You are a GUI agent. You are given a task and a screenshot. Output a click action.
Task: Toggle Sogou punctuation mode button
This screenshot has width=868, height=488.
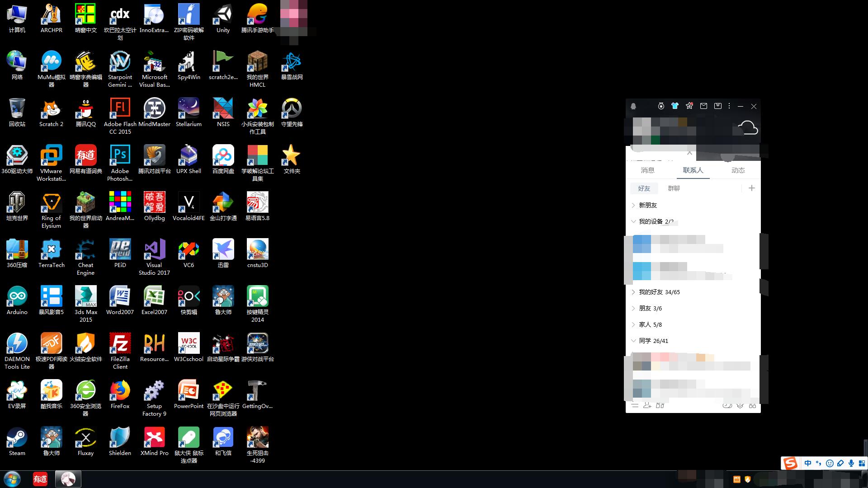click(x=819, y=463)
